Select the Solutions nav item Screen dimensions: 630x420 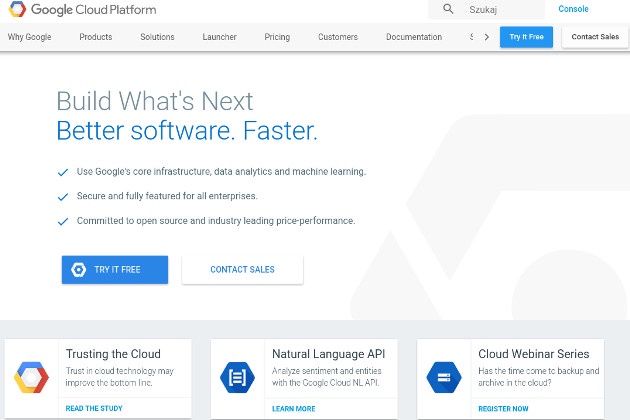coord(157,37)
